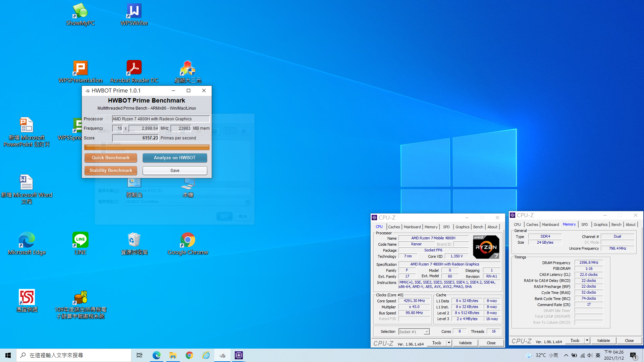Expand Tools dropdown arrow in right CPU-Z
Viewport: 644px width, 362px height.
[x=587, y=341]
